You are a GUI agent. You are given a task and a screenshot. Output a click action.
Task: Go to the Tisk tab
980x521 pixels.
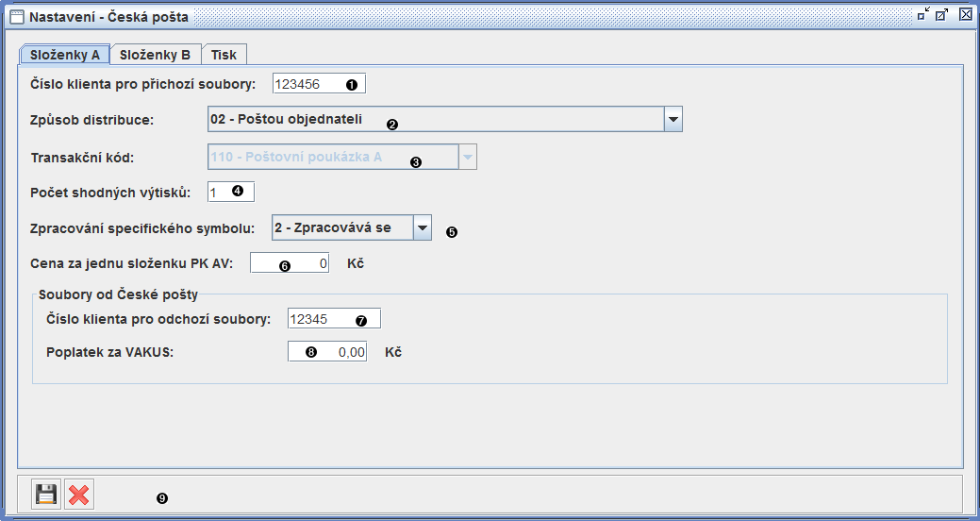pyautogui.click(x=224, y=54)
